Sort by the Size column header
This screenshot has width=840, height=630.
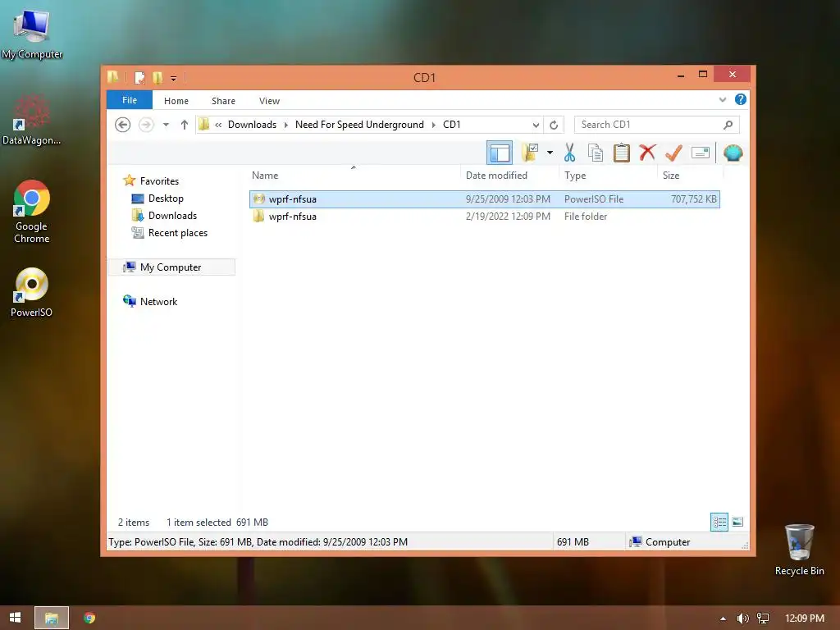(x=671, y=176)
